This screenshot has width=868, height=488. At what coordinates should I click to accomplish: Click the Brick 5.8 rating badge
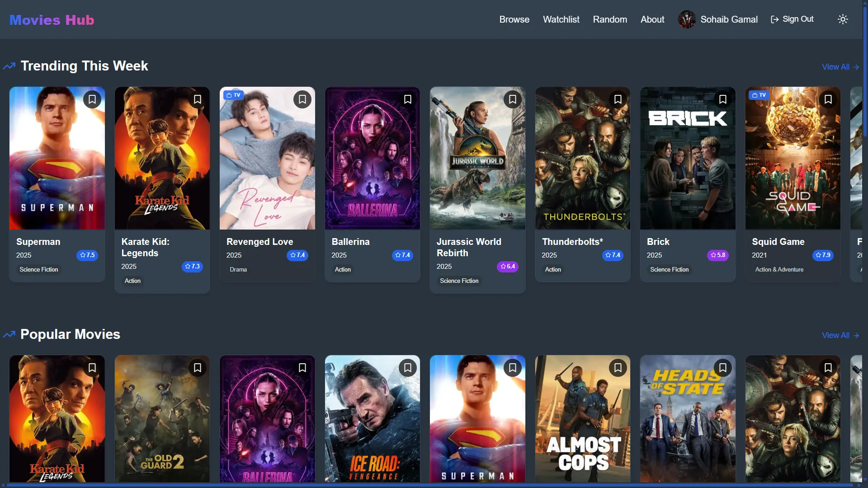718,255
